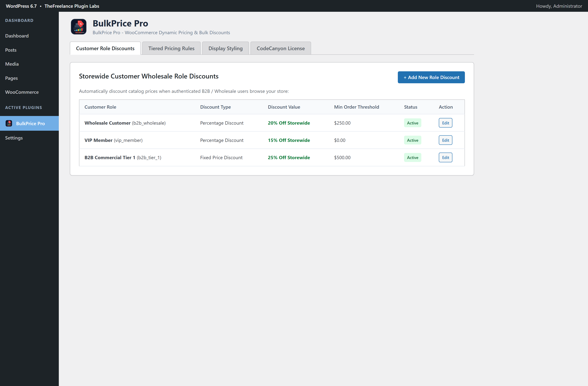
Task: Edit the B2B Commercial Tier 1 row
Action: point(445,157)
